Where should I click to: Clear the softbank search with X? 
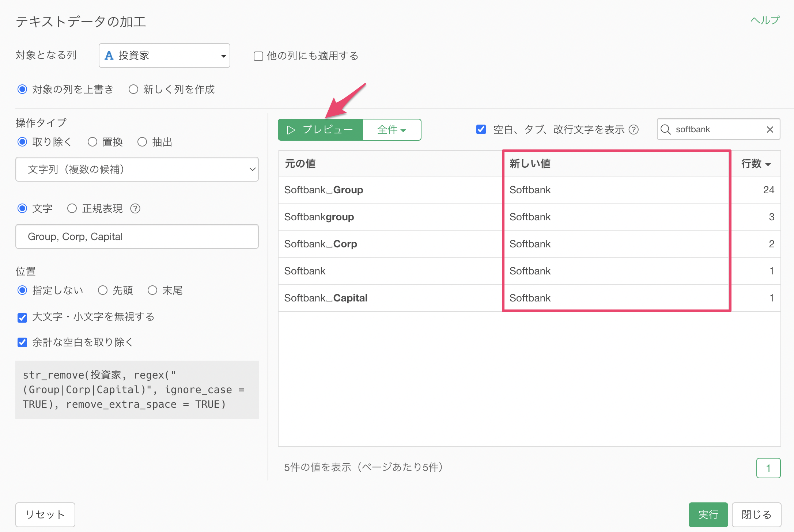(770, 129)
